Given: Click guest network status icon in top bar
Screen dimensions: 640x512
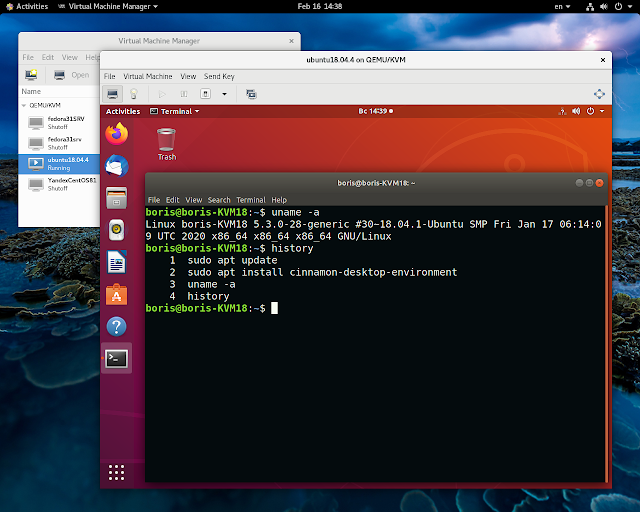Looking at the screenshot, I should [x=562, y=111].
